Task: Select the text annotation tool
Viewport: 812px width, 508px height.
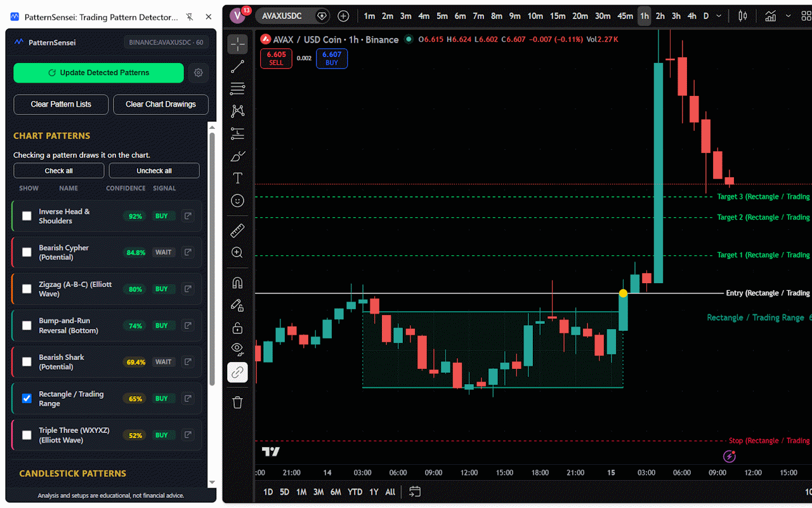Action: (x=237, y=178)
